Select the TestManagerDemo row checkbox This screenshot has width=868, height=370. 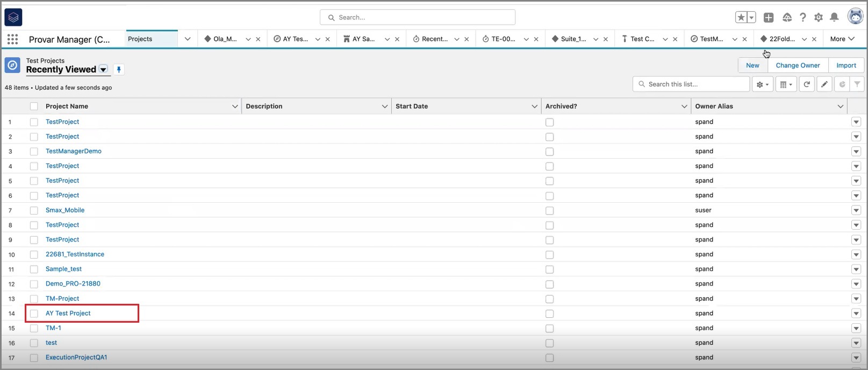[34, 152]
